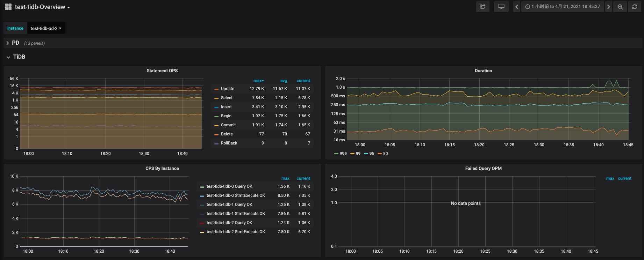
Task: Click the Select series color swatch
Action: [x=216, y=98]
